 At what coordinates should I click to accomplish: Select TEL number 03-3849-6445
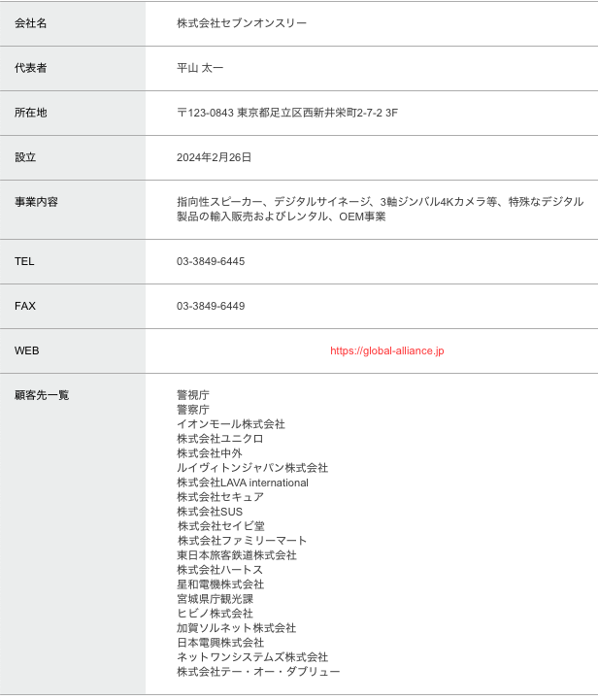[x=211, y=261]
